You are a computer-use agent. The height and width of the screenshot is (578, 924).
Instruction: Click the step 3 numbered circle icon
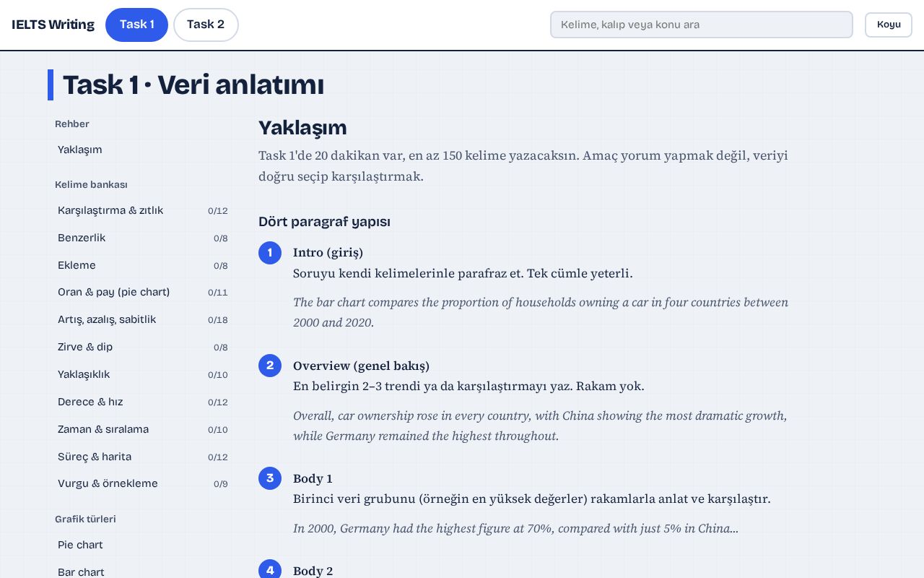coord(270,478)
